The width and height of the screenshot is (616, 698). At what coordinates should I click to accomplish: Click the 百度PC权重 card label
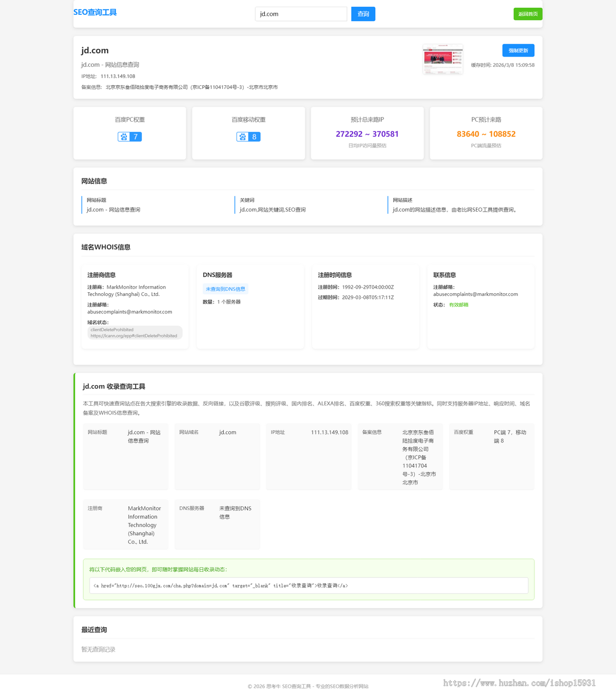click(130, 120)
